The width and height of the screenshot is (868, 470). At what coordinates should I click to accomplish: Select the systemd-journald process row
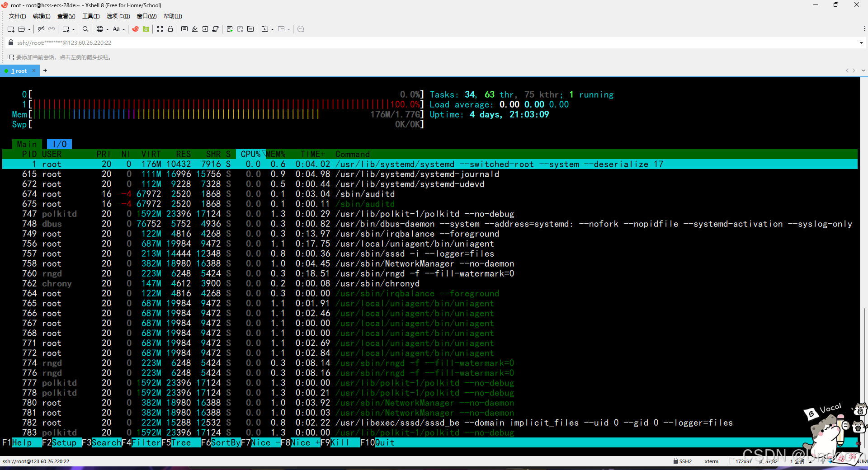(x=430, y=174)
